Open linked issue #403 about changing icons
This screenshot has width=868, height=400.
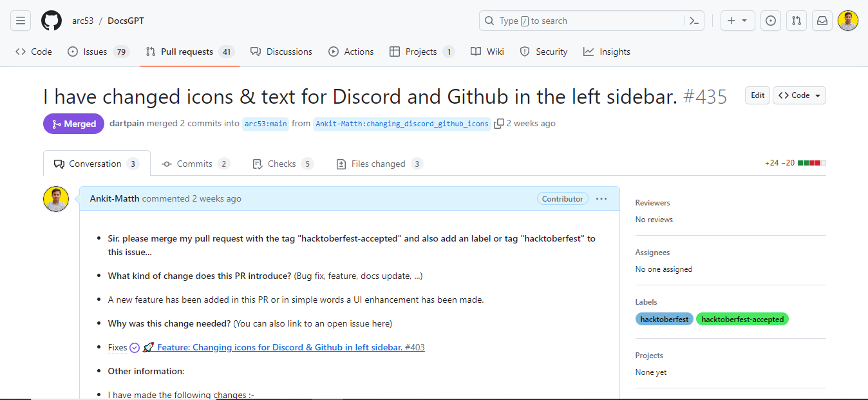(287, 347)
